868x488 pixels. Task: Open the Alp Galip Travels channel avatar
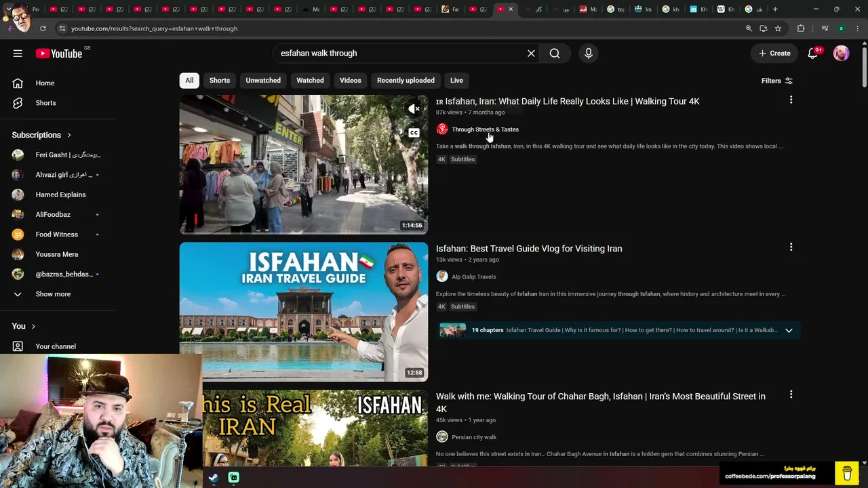pyautogui.click(x=442, y=277)
